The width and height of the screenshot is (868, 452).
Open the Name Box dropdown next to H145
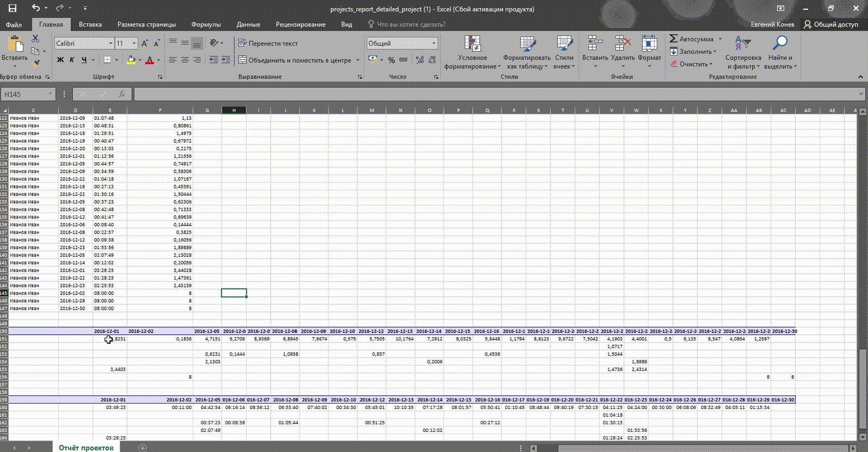(51, 94)
